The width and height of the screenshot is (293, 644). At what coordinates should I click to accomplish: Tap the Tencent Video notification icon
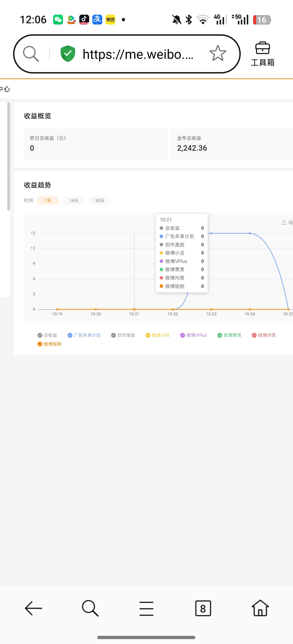[71, 20]
